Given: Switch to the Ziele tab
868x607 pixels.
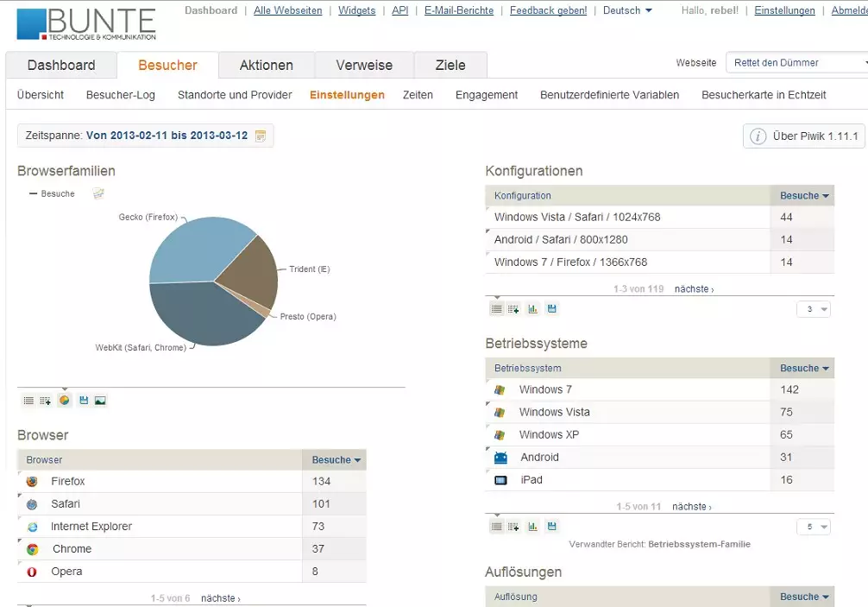Looking at the screenshot, I should tap(450, 66).
